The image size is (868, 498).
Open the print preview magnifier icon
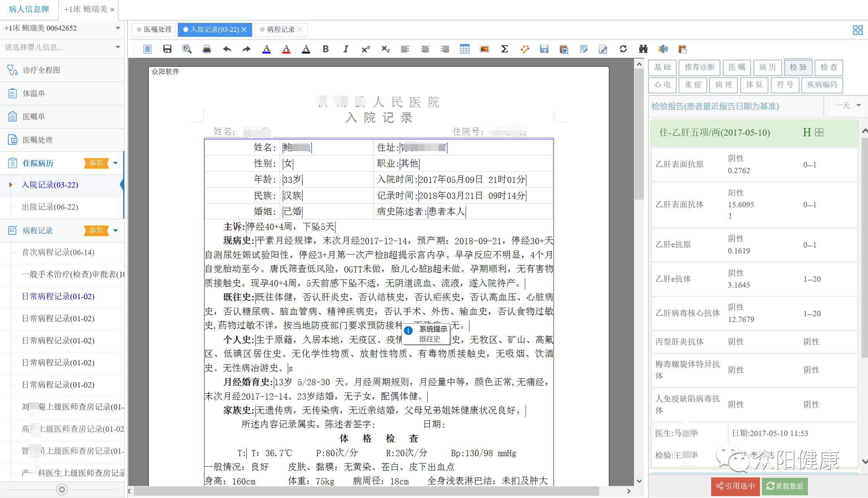click(x=187, y=49)
